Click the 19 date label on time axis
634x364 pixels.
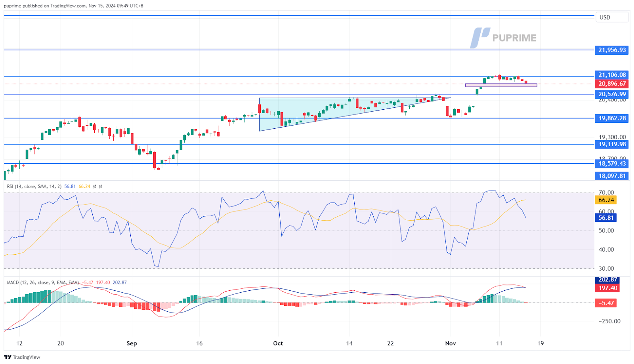tap(541, 343)
